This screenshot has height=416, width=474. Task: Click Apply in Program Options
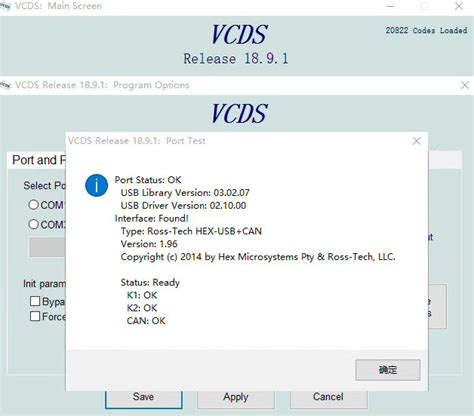[x=236, y=398]
